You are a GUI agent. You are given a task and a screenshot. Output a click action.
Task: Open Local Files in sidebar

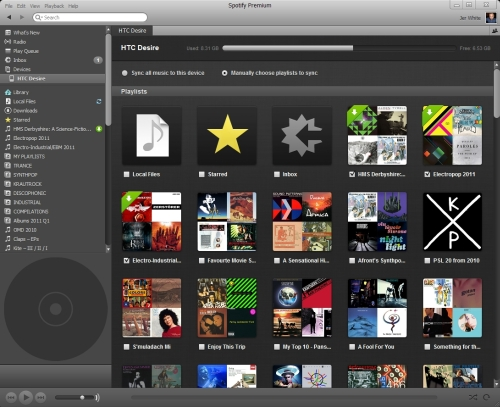tap(24, 101)
